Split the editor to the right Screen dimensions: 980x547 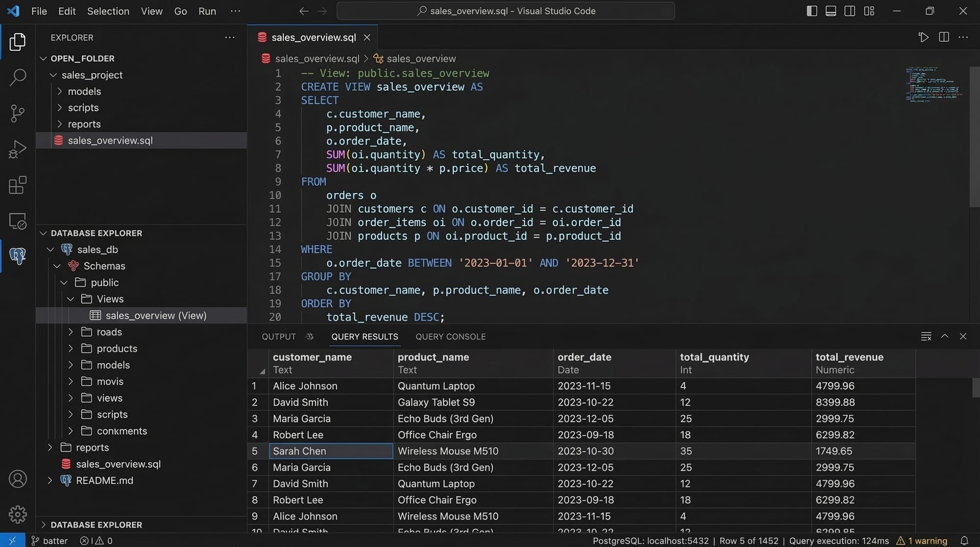tap(944, 37)
